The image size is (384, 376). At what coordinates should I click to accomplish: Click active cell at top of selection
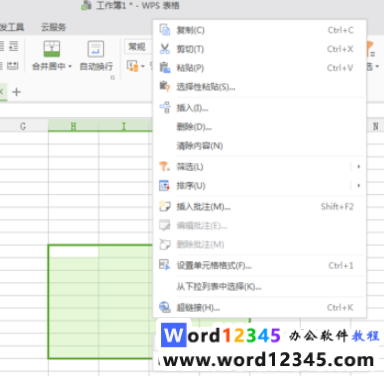coord(73,251)
